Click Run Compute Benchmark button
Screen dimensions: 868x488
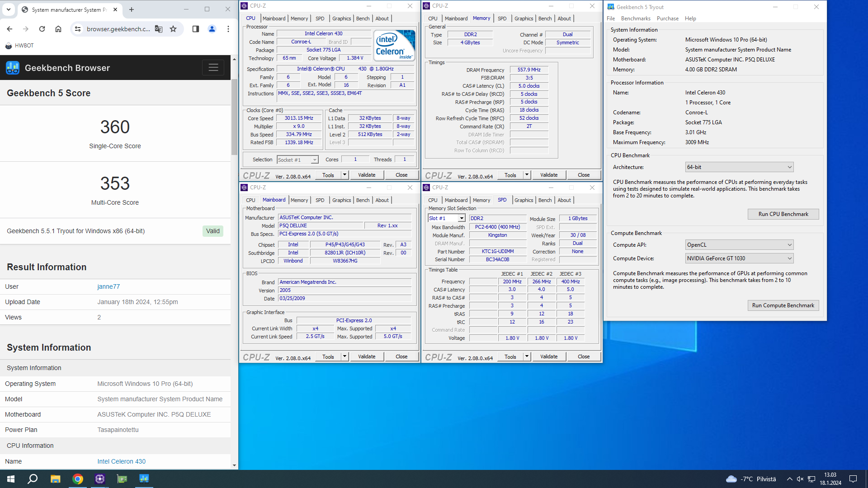[x=783, y=305]
